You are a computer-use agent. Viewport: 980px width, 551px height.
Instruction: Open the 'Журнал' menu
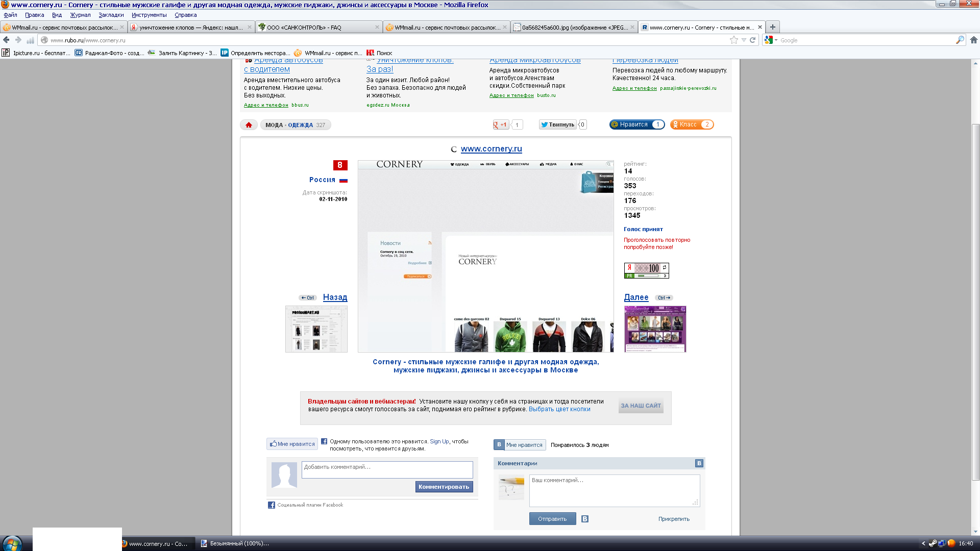(x=80, y=15)
